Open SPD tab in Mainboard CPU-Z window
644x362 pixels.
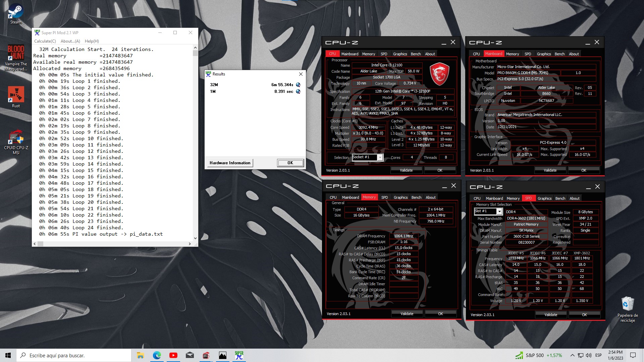tap(528, 54)
